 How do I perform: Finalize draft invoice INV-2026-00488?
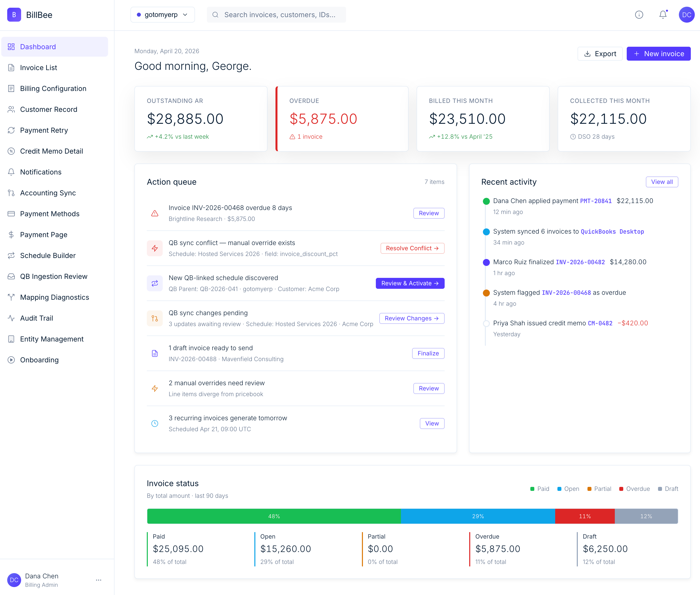[x=428, y=353]
